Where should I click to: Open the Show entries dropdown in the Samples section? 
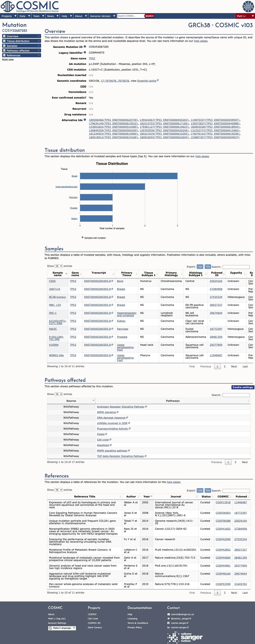pyautogui.click(x=59, y=266)
